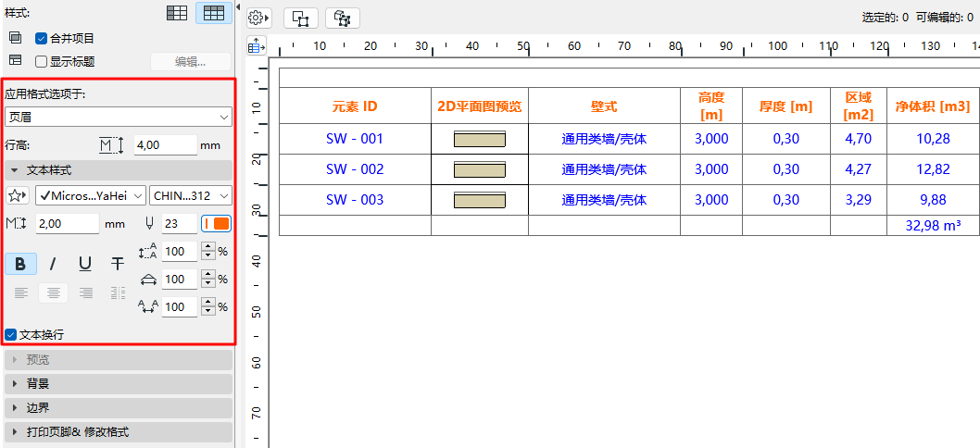Expand the 背景 section
Screen dimensions: 980x448
119,383
